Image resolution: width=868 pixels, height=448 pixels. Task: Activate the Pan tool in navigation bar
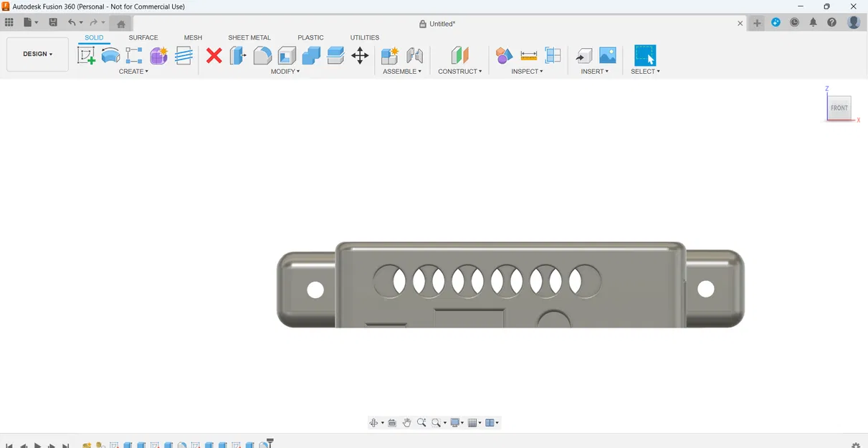[406, 422]
